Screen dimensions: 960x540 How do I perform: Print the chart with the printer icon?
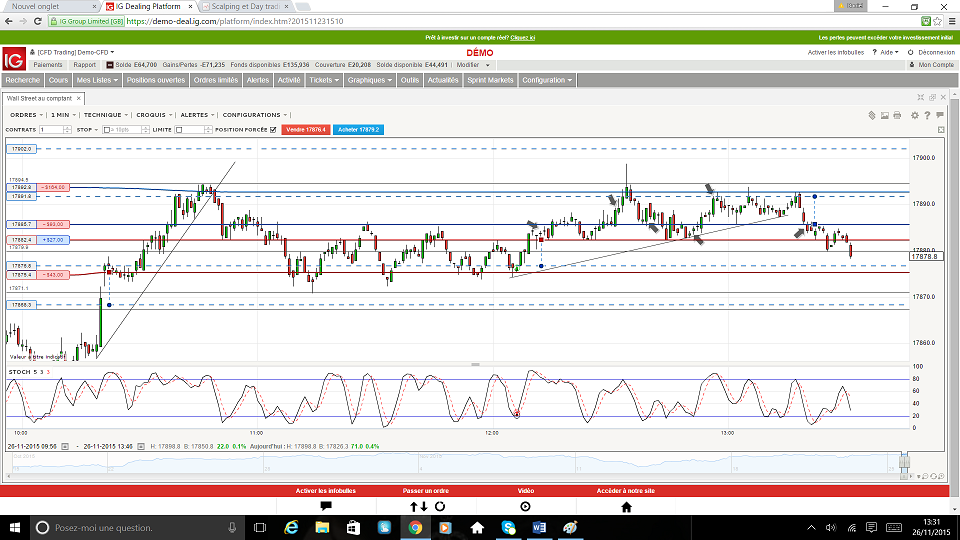[896, 115]
